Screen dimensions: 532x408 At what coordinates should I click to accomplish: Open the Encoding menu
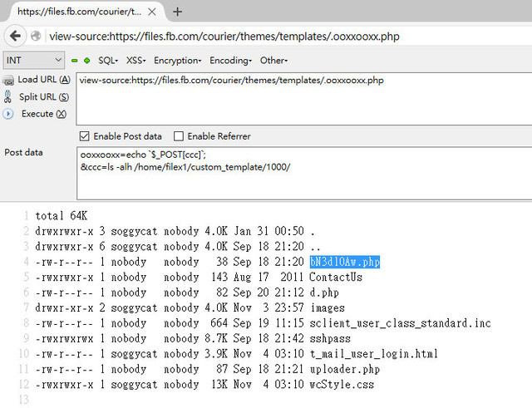click(230, 61)
